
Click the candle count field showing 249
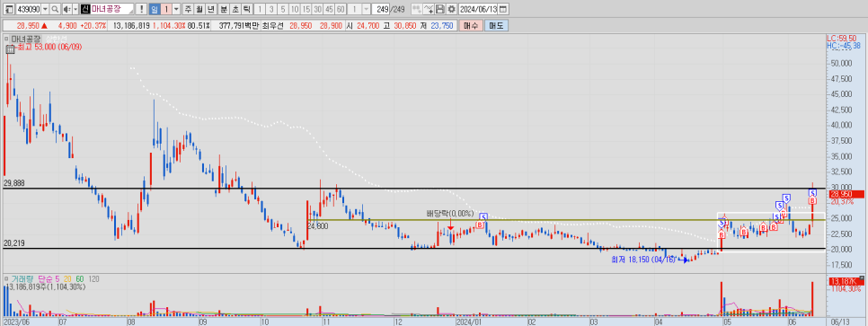381,9
